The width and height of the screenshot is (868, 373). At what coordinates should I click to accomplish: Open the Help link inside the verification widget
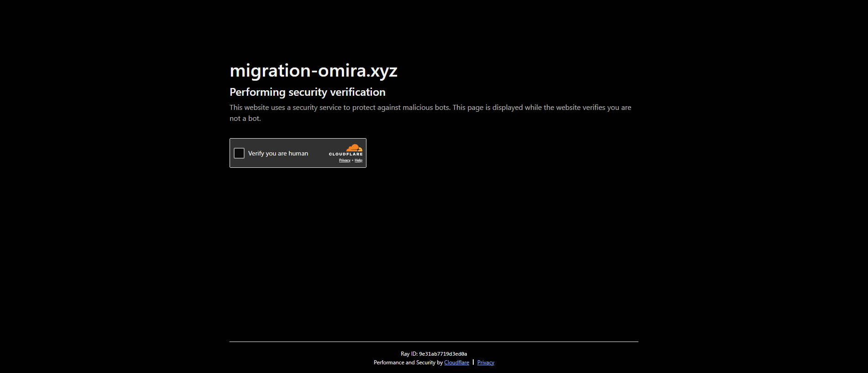pyautogui.click(x=359, y=161)
